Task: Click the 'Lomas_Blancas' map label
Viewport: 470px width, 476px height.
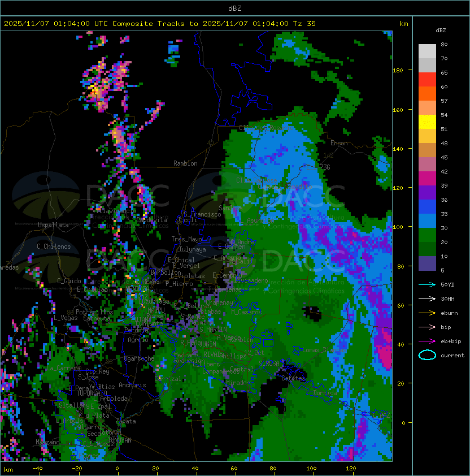Action: 324,350
